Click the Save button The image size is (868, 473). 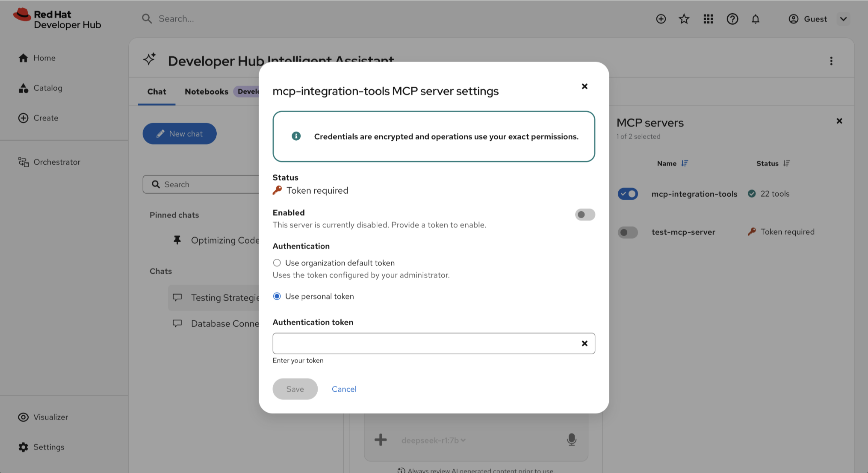point(295,389)
